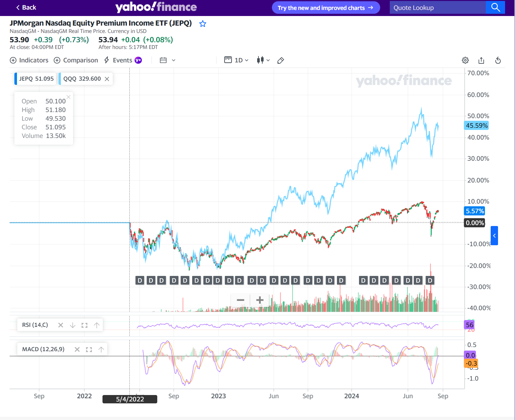Viewport: 515px width, 420px height.
Task: Click Try the new and improved charts
Action: (326, 8)
